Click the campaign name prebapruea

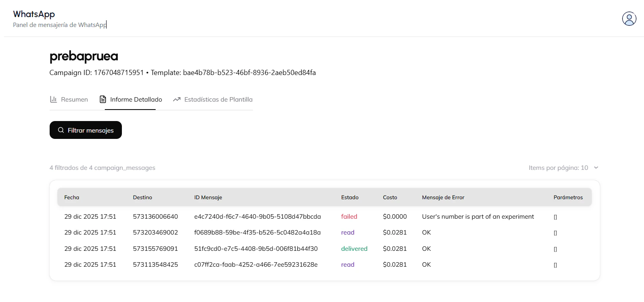pos(84,56)
